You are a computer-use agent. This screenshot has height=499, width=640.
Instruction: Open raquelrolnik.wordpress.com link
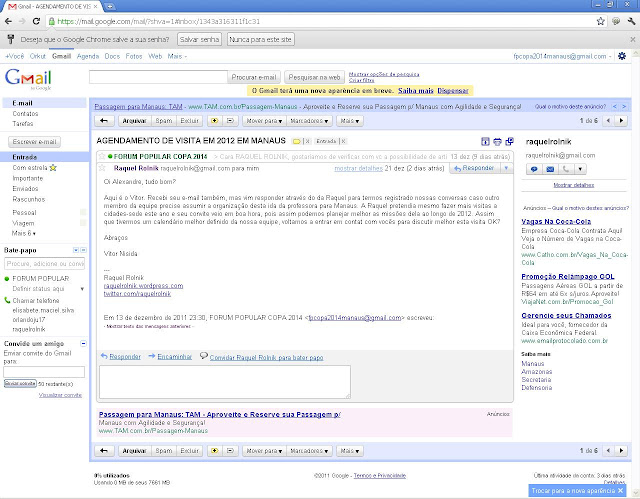coord(143,286)
